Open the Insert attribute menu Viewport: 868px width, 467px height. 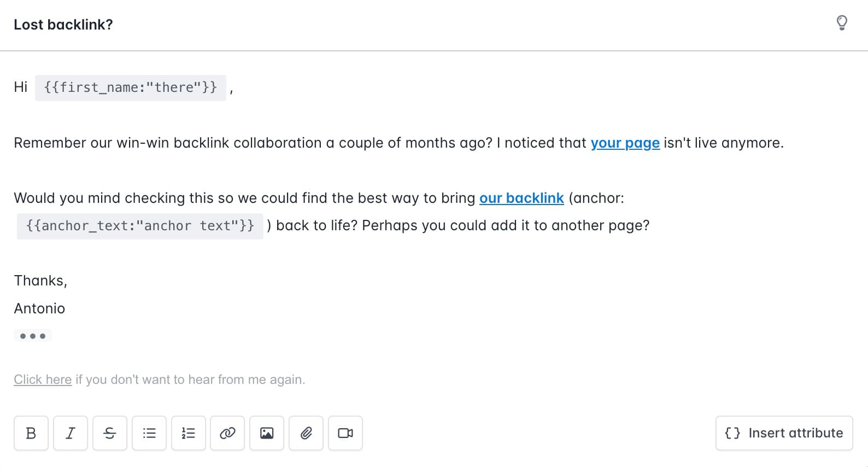784,433
